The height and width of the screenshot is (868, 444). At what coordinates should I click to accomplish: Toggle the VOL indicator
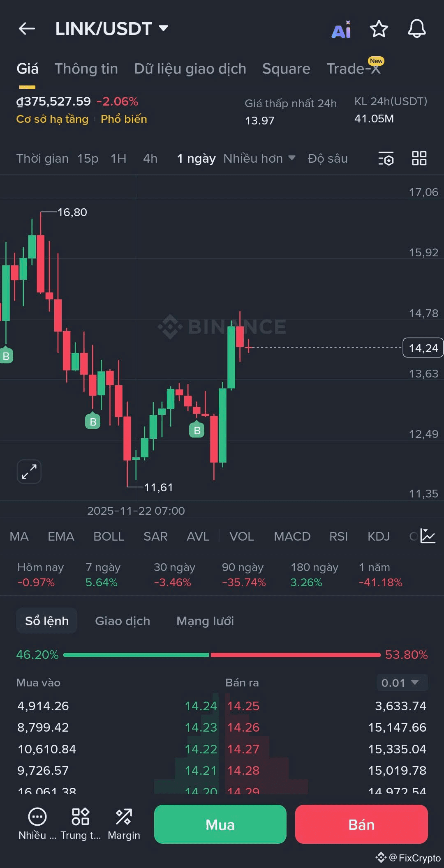pyautogui.click(x=241, y=536)
